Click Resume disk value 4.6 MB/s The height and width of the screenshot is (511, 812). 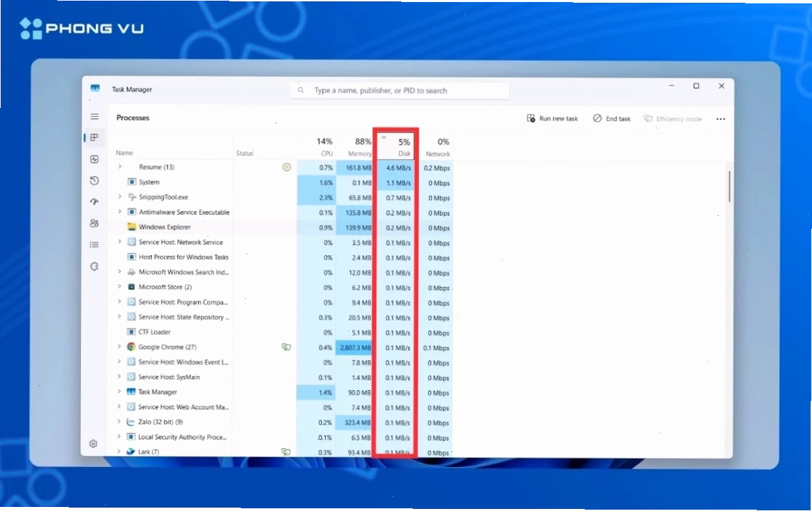point(398,167)
